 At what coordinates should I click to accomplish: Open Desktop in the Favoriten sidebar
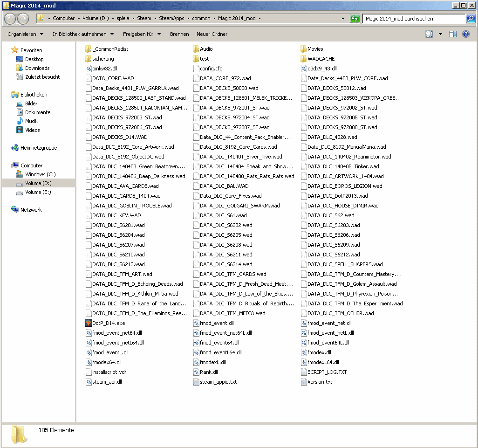[x=34, y=59]
